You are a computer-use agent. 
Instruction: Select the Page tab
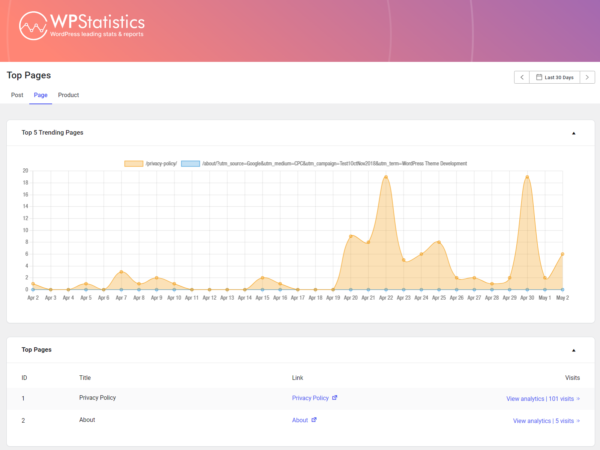pos(40,95)
